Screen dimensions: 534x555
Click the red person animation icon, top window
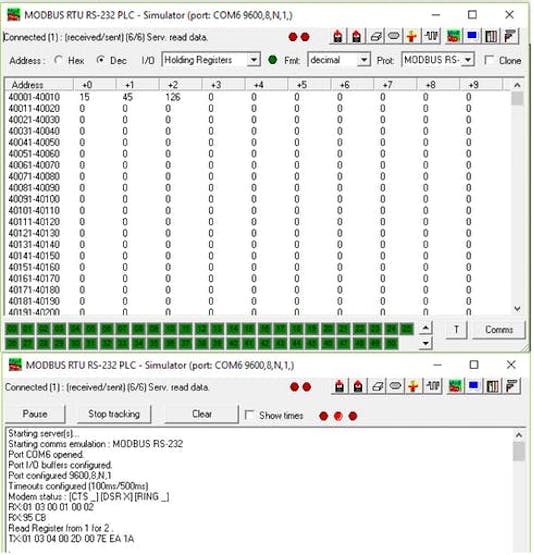[412, 36]
